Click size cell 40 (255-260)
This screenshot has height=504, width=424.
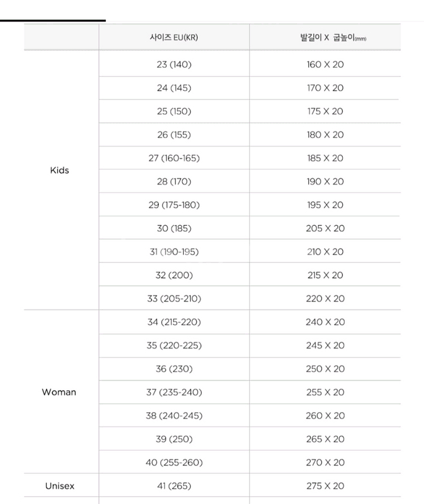click(x=174, y=463)
